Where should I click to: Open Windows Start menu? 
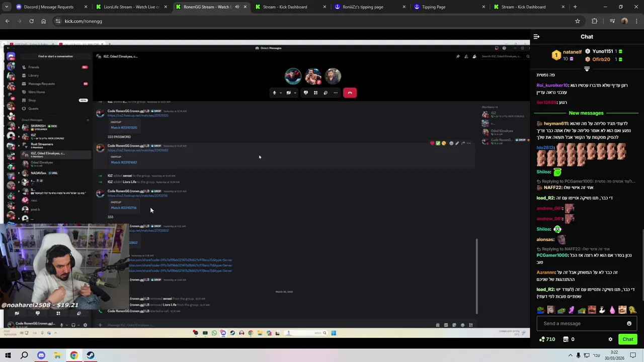8,355
